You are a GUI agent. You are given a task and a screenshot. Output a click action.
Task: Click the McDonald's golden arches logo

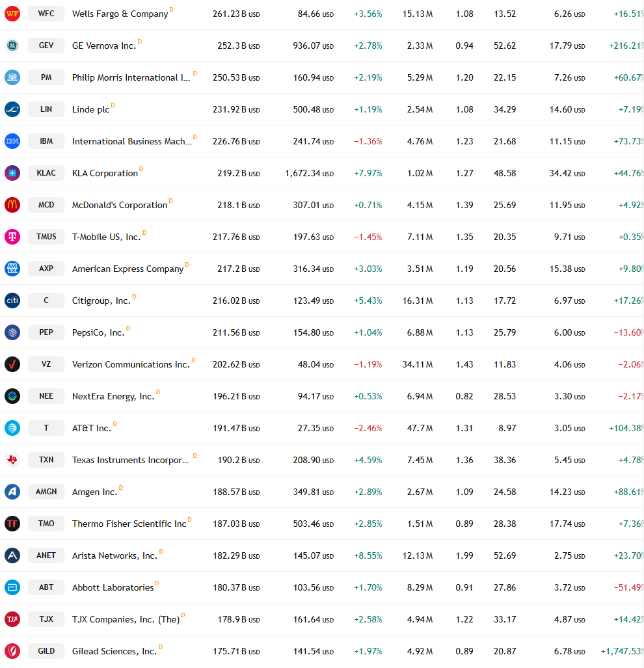click(12, 205)
